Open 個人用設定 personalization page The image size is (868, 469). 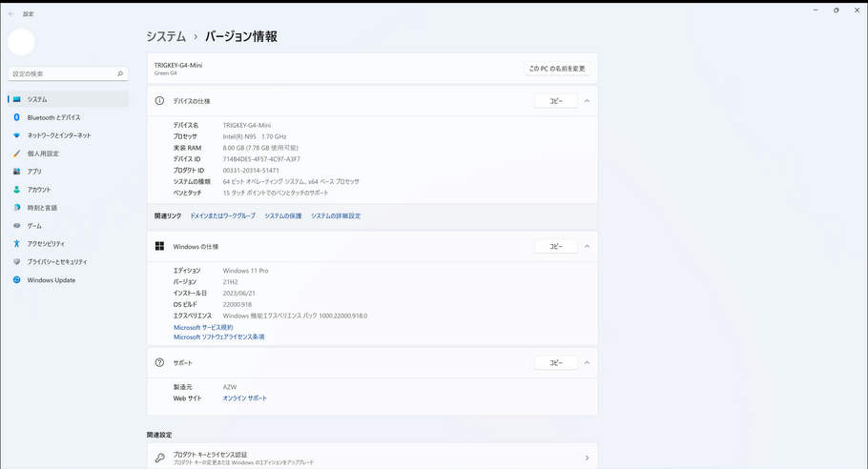(43, 153)
